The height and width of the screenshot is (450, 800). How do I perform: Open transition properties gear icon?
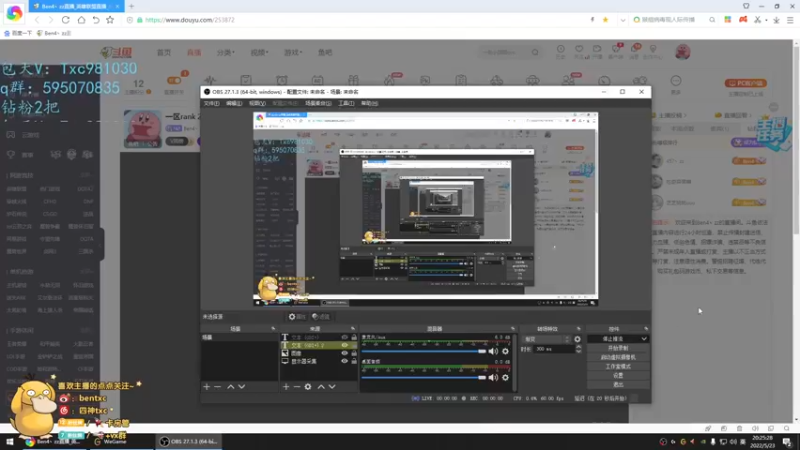[x=577, y=339]
